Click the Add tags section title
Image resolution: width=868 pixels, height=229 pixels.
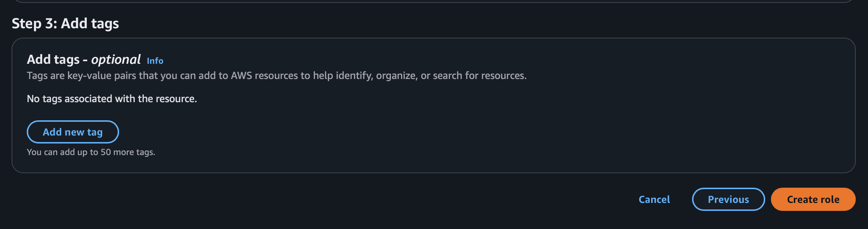tap(53, 59)
